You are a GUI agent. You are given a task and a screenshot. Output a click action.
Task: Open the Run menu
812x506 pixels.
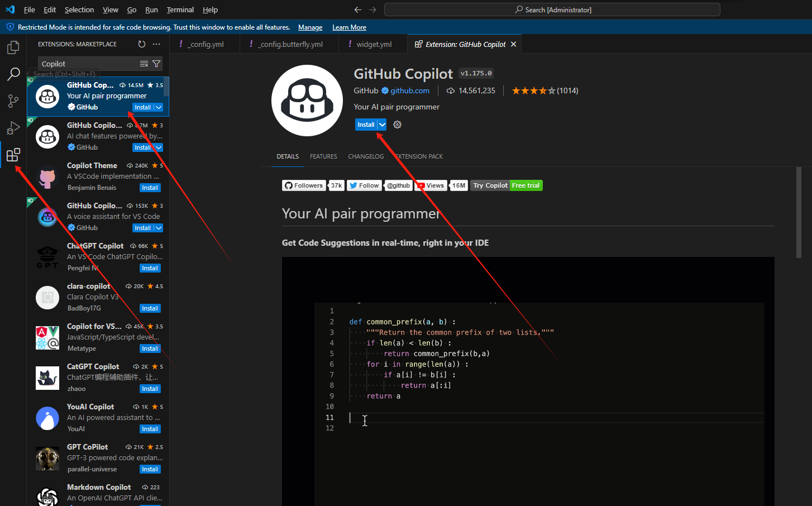click(151, 9)
